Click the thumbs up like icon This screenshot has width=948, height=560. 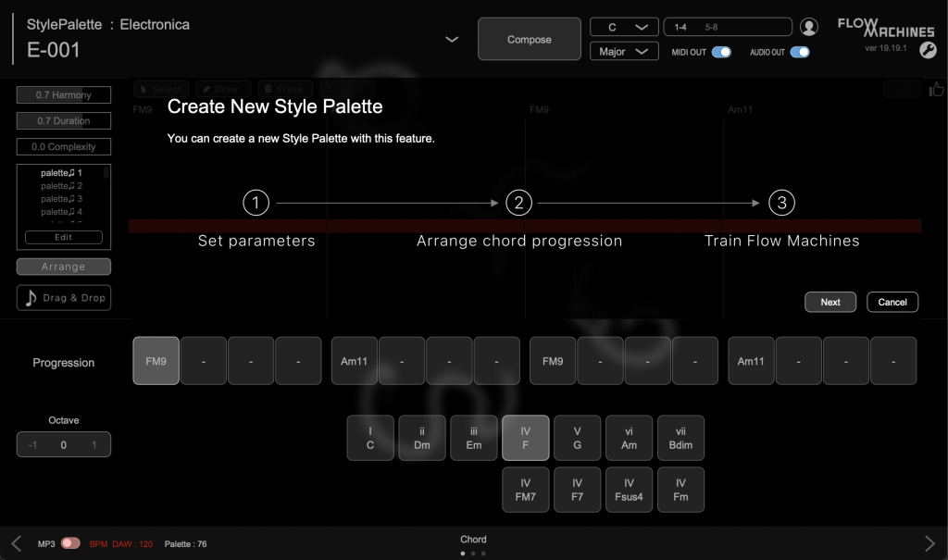(x=937, y=89)
